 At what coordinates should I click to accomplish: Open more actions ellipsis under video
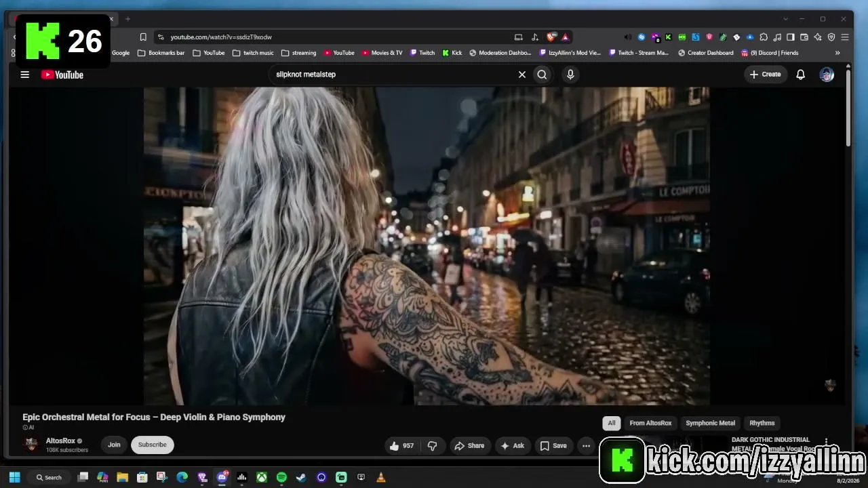586,445
